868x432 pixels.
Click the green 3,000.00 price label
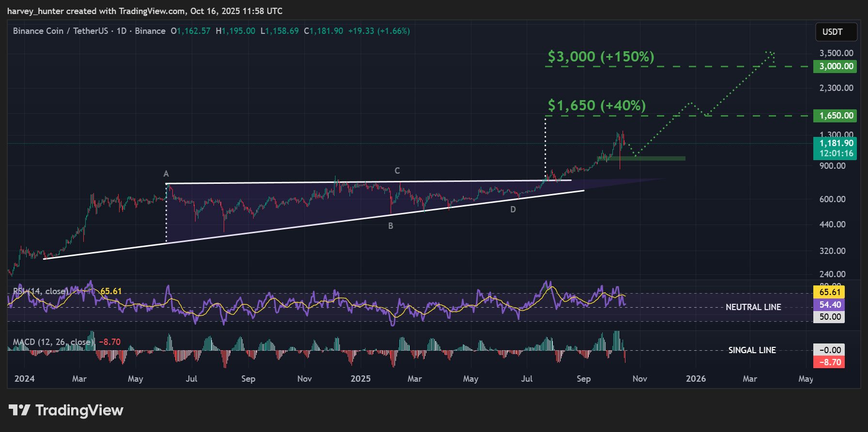(835, 66)
